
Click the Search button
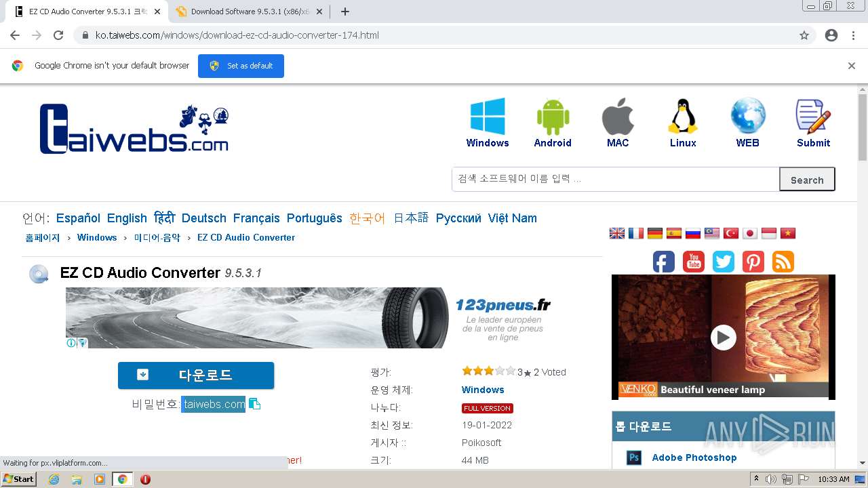coord(807,180)
